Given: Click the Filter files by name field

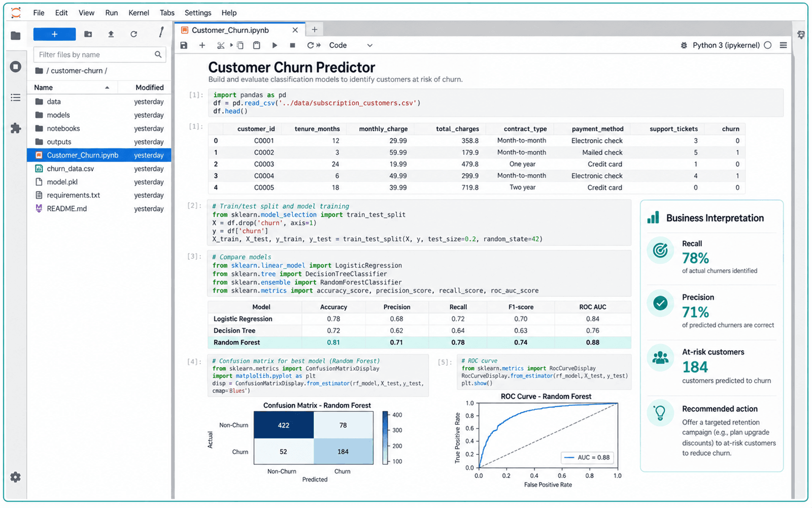Looking at the screenshot, I should pyautogui.click(x=99, y=54).
